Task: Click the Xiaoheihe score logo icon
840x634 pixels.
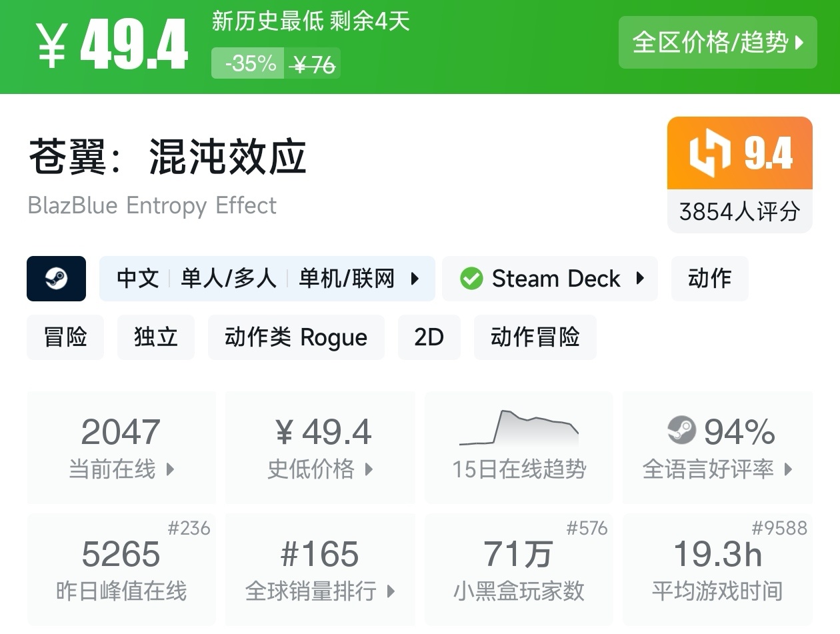Action: coord(709,154)
